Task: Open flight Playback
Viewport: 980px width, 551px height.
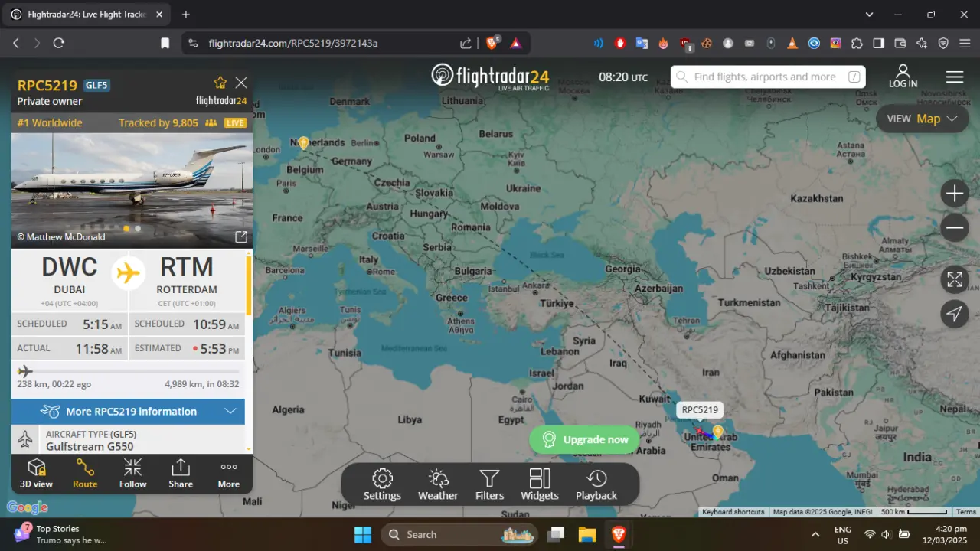Action: pos(596,484)
